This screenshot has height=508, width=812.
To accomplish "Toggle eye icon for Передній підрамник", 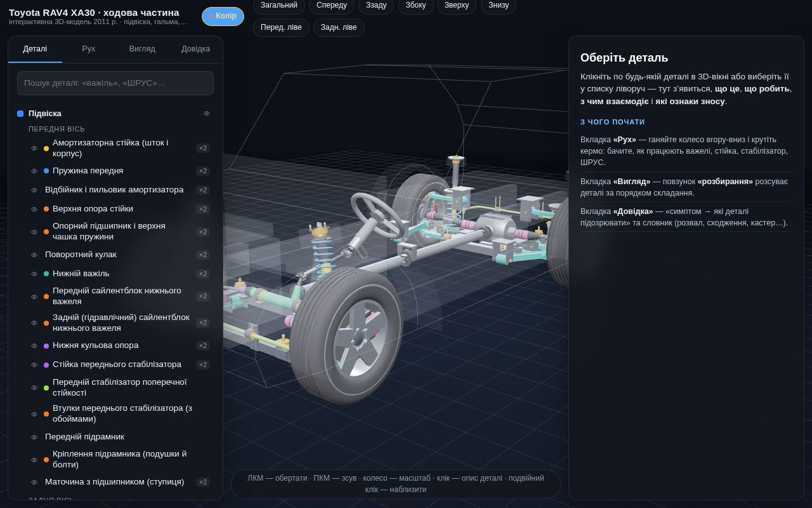I will pos(34,437).
